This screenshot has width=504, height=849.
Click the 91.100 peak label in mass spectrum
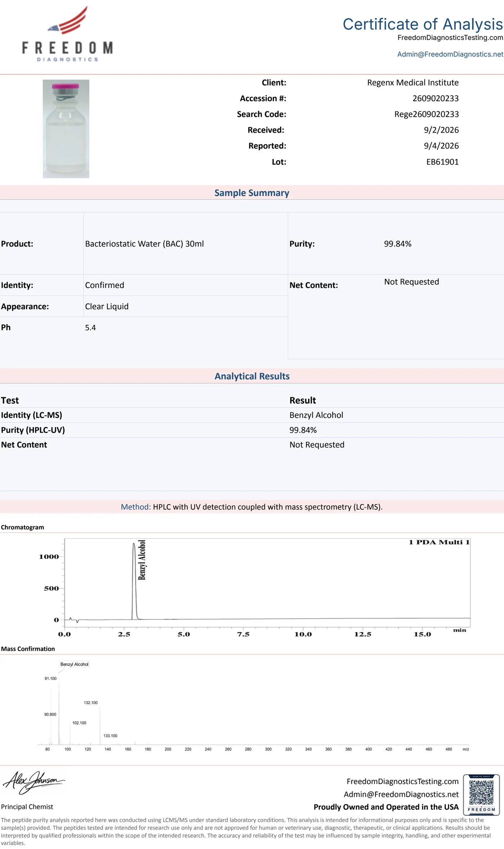pyautogui.click(x=50, y=678)
